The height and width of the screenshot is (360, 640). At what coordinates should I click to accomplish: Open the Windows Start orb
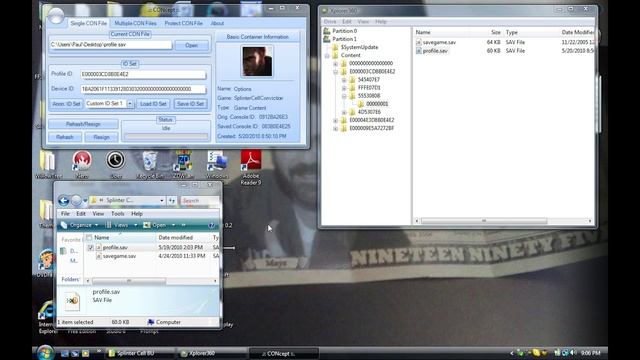(45, 352)
